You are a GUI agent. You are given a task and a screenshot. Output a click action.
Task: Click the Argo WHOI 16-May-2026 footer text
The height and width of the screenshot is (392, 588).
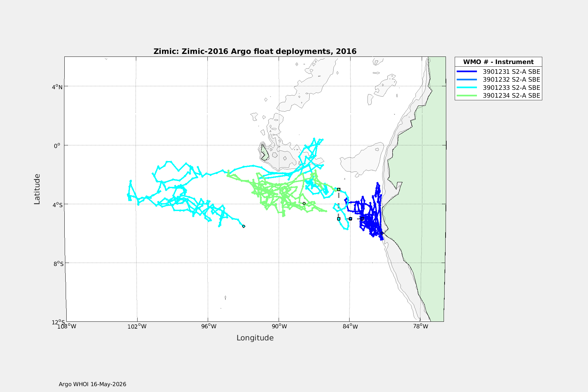(x=92, y=384)
